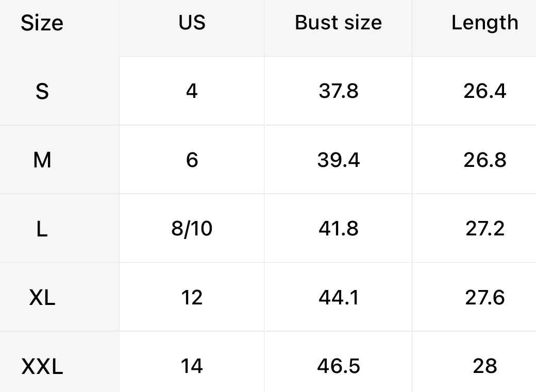Click the US size 8/10 cell
Image resolution: width=536 pixels, height=392 pixels.
point(192,229)
